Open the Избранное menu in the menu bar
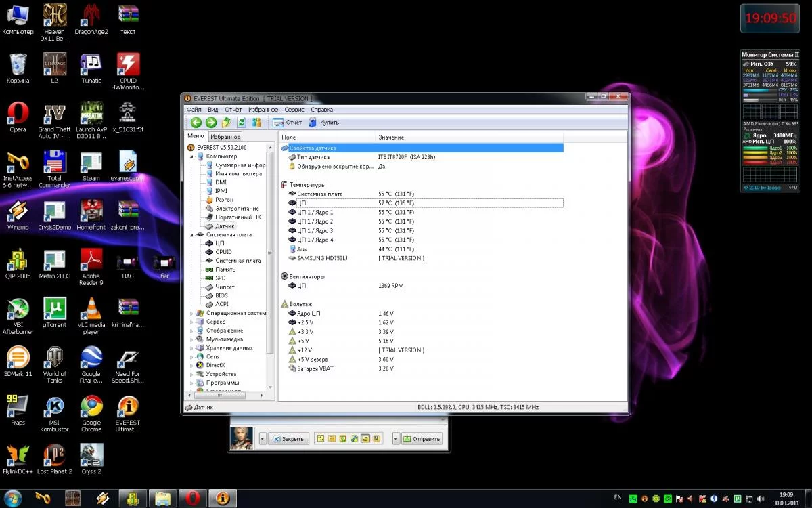Viewport: 812px width, 508px height. click(x=263, y=110)
